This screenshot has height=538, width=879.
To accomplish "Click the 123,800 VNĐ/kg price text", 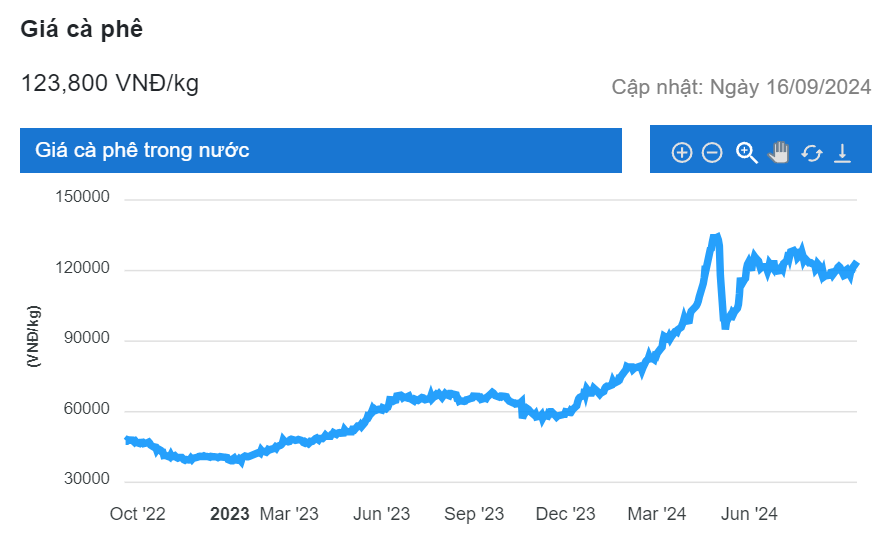I will (x=110, y=84).
